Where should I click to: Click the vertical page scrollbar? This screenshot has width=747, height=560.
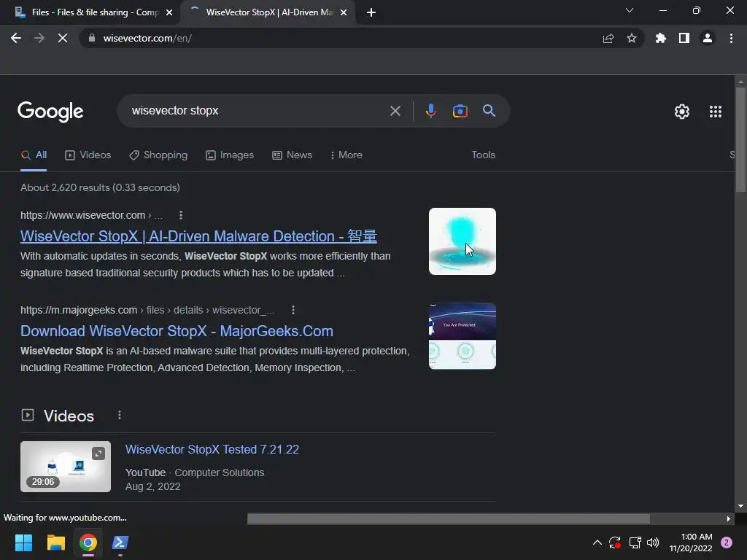point(740,140)
